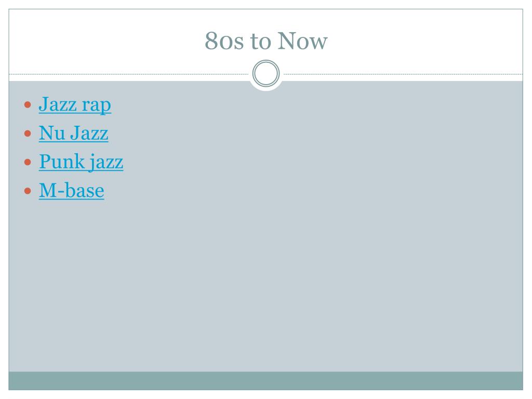Click the decorative double-ring circle under the title

266,73
